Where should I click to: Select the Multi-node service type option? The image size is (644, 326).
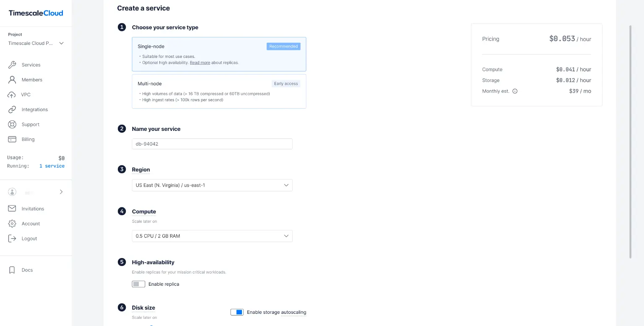219,91
